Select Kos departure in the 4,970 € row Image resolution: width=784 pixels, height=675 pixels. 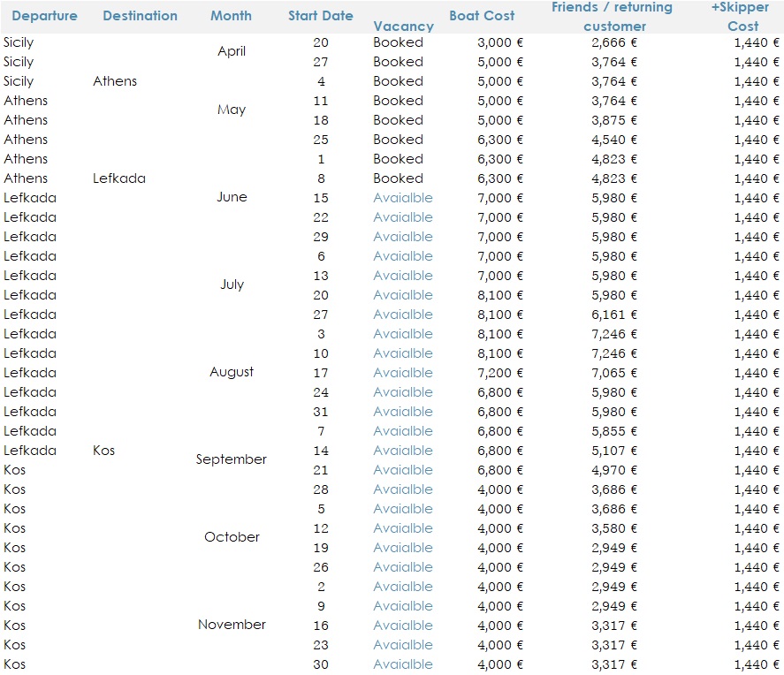tap(14, 470)
